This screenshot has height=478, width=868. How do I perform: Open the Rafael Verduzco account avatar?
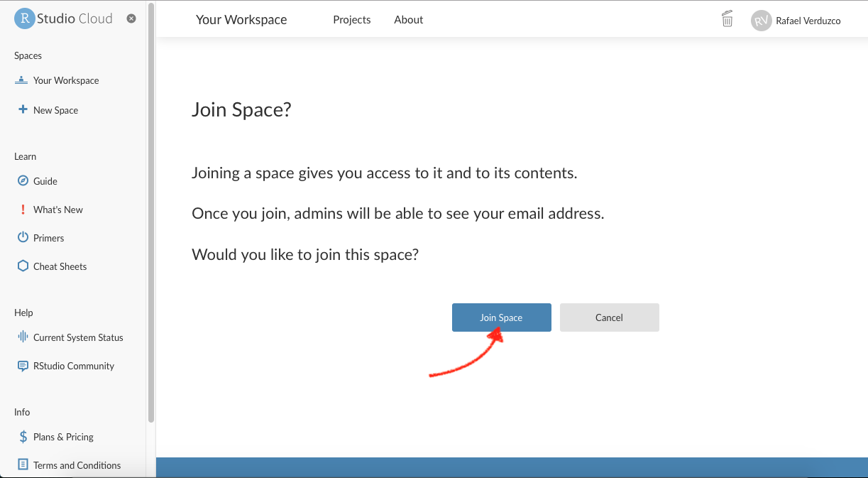[761, 21]
